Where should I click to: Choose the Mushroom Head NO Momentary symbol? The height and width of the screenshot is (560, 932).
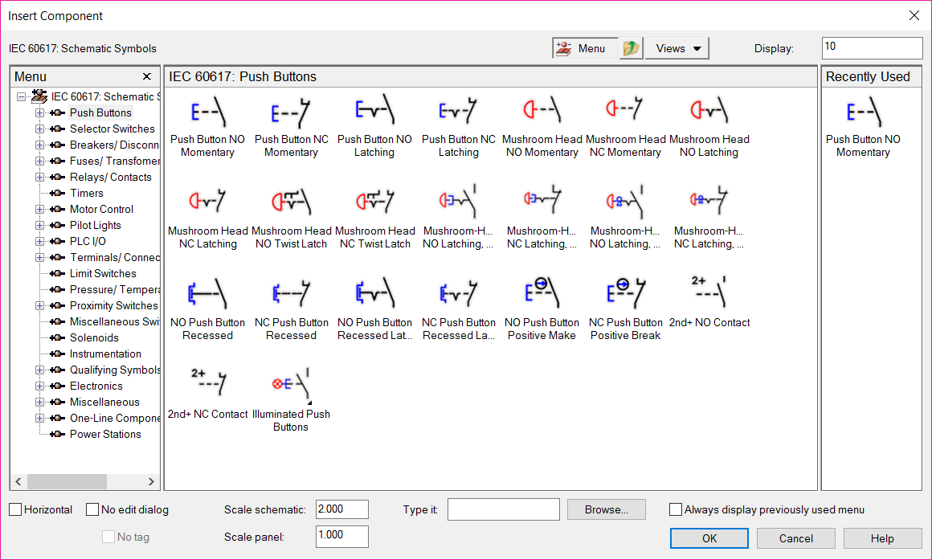[x=542, y=112]
